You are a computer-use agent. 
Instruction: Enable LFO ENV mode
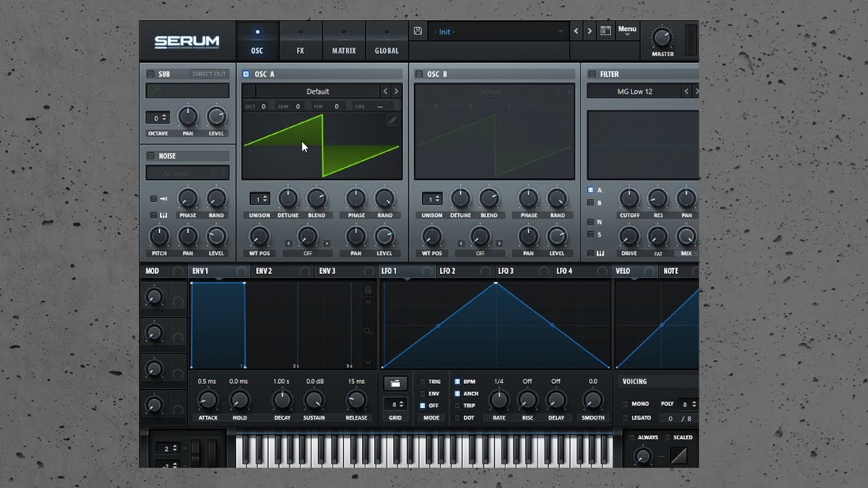click(x=422, y=394)
